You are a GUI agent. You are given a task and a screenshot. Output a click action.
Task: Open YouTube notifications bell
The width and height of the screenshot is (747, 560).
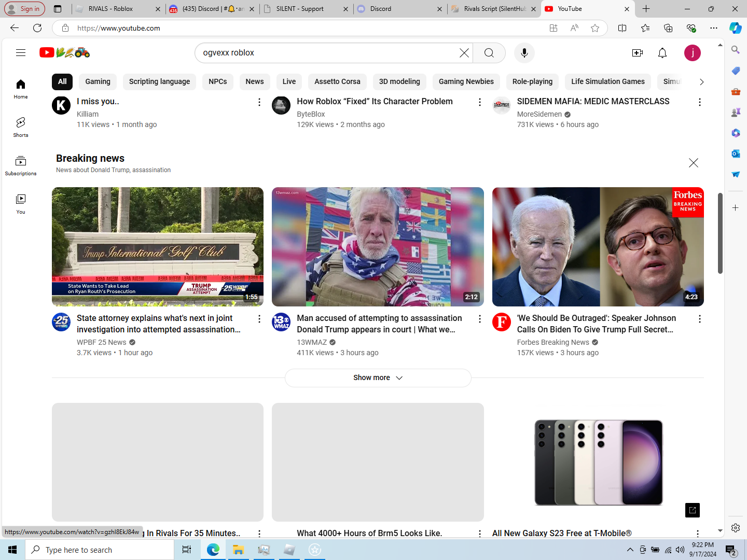(x=662, y=53)
